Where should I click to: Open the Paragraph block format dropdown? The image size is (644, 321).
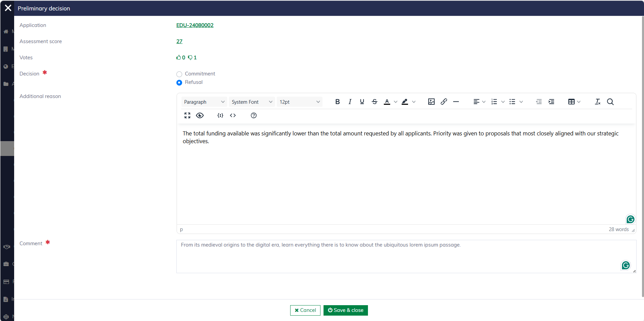[204, 102]
